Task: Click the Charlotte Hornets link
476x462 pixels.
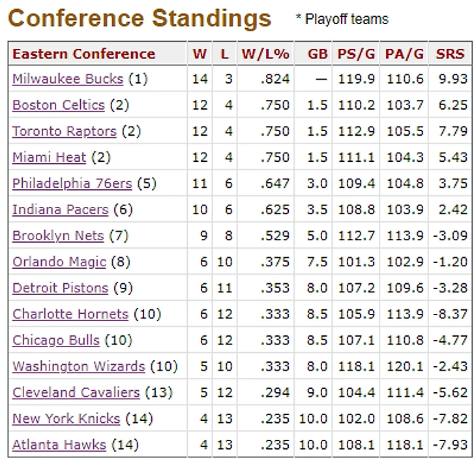Action: click(x=70, y=314)
